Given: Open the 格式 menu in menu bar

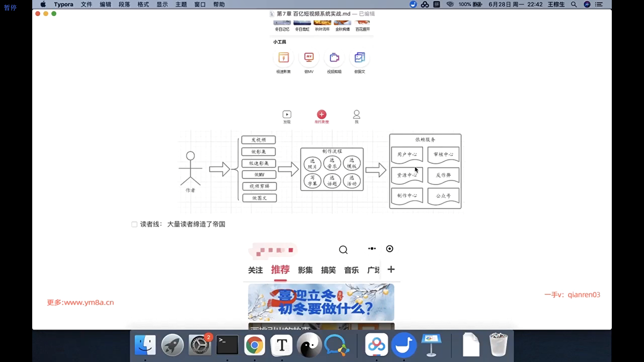Looking at the screenshot, I should [143, 4].
